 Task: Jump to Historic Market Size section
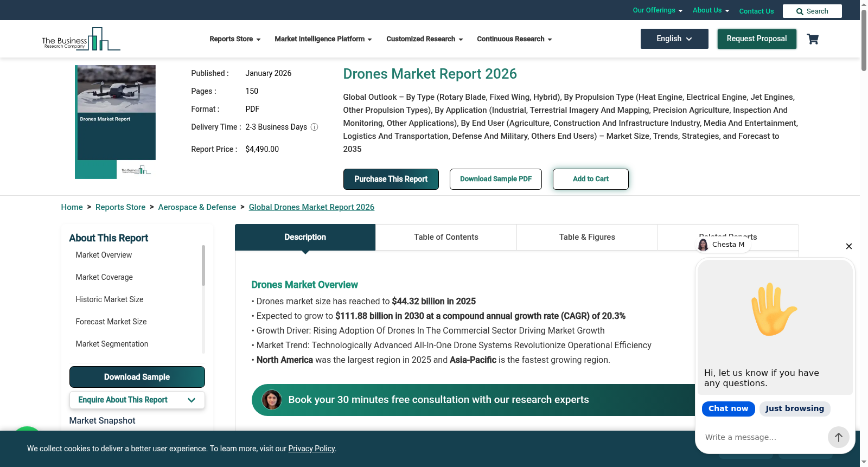coord(110,299)
